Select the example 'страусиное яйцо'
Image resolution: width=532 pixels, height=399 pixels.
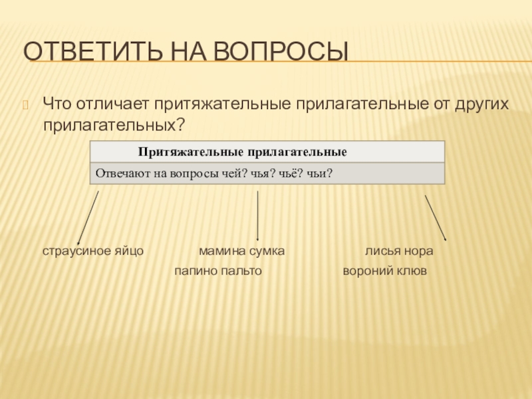[93, 251]
